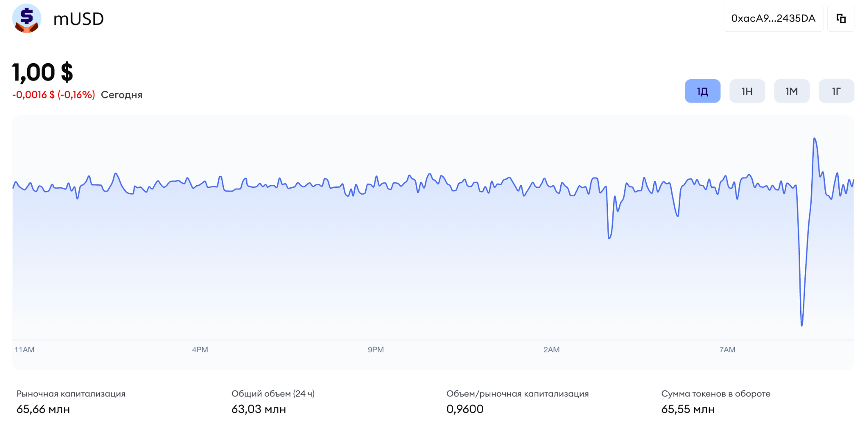Viewport: 868px width, 429px height.
Task: Click circulating supply 65,55 млн
Action: [688, 409]
